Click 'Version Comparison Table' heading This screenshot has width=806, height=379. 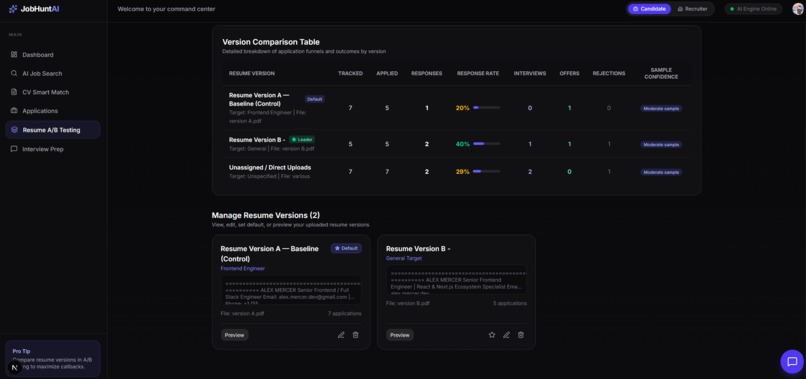click(271, 42)
